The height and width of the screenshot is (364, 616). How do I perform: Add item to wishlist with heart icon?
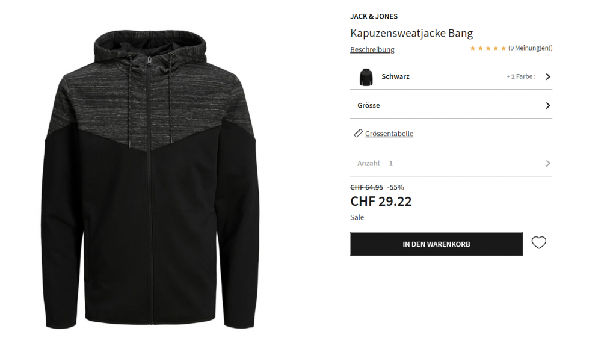(538, 242)
